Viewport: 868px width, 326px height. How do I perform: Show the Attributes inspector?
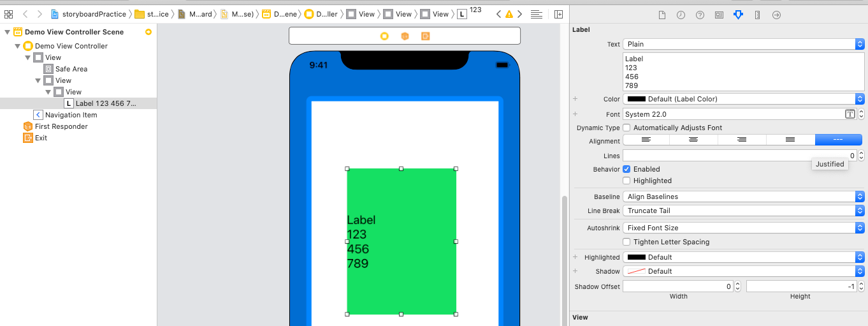738,15
